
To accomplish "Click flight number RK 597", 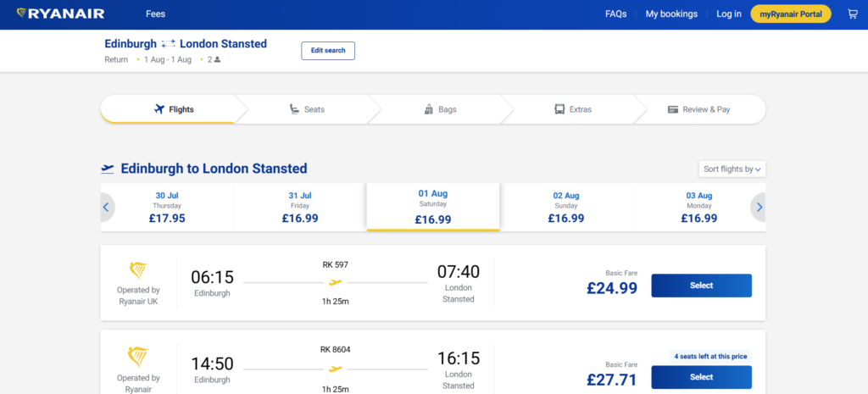I will [336, 264].
